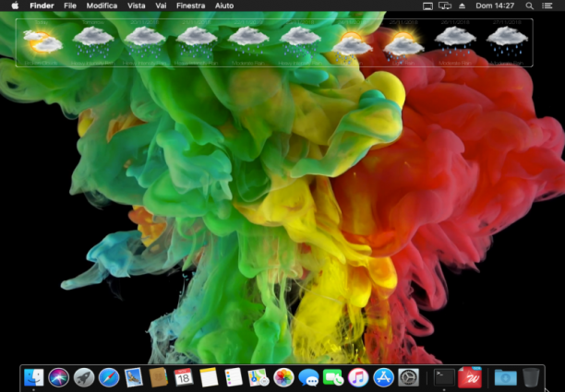
Task: Open the red WPS Writer icon
Action: coord(470,377)
